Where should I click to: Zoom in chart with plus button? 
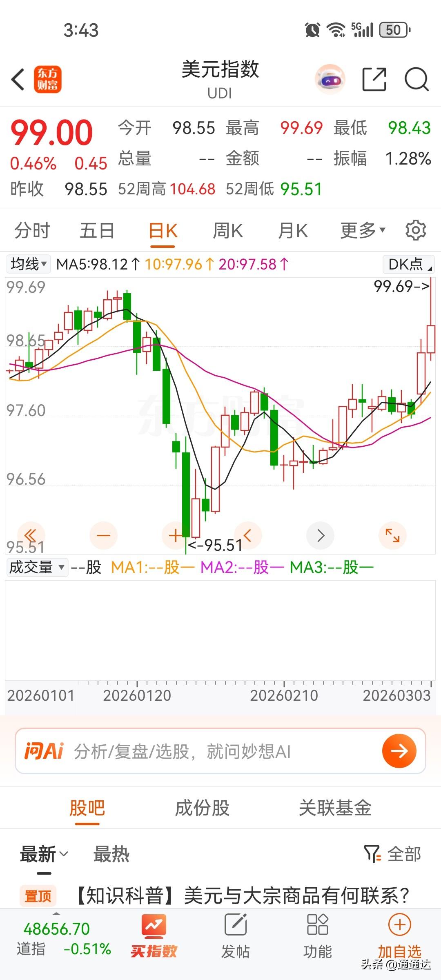[x=176, y=535]
